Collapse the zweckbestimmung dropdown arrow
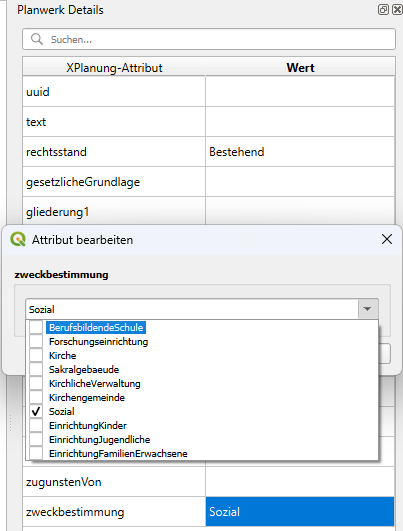403x531 pixels. click(367, 309)
